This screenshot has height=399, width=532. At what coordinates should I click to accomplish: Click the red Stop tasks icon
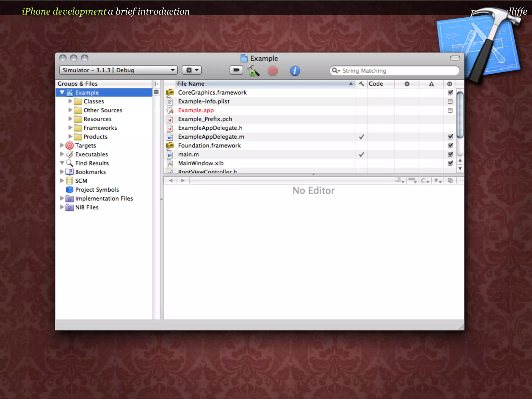point(272,71)
